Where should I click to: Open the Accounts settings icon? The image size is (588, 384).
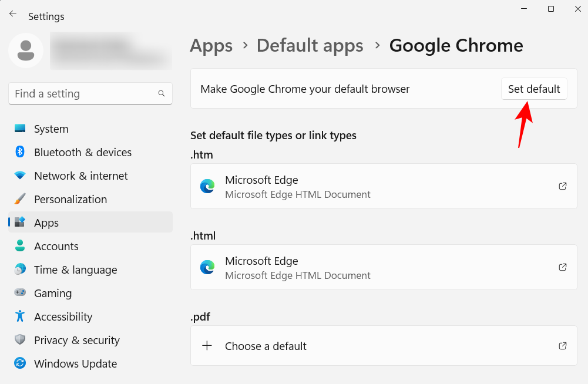point(21,246)
